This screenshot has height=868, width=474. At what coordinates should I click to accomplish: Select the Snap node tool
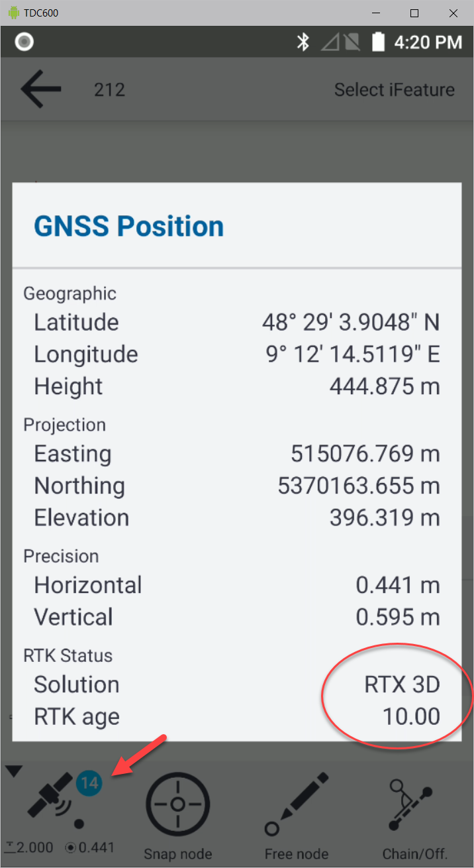177,804
